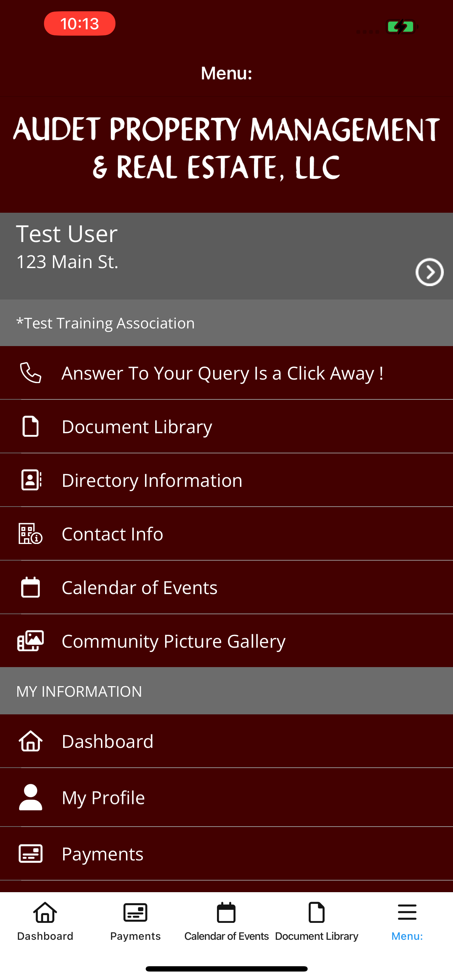453x980 pixels.
Task: Tap the home indicator bar at the bottom
Action: click(226, 969)
